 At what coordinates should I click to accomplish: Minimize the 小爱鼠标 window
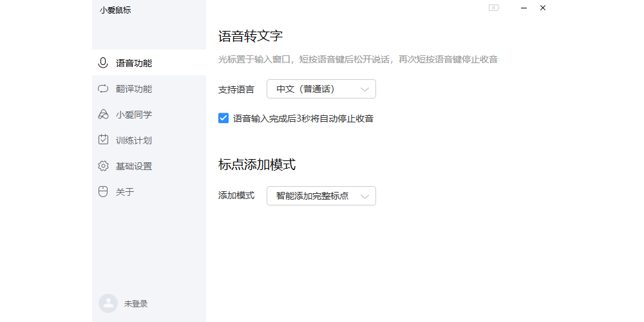click(x=524, y=8)
